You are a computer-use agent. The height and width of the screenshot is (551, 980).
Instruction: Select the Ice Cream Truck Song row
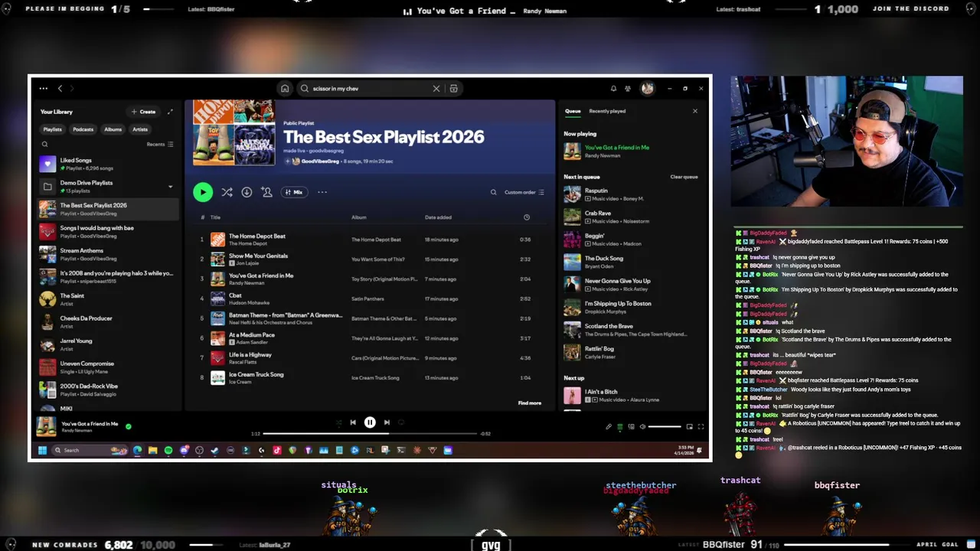(x=369, y=377)
